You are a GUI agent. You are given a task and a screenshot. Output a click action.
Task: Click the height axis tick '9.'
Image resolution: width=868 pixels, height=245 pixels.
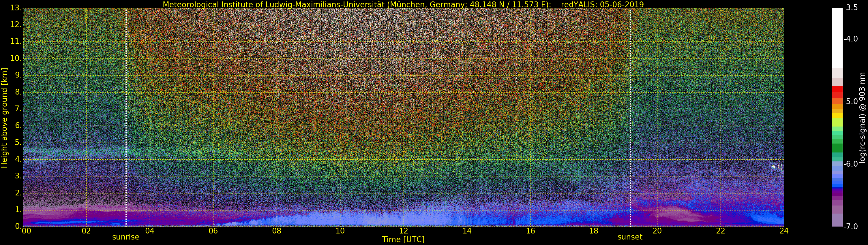[x=18, y=75]
